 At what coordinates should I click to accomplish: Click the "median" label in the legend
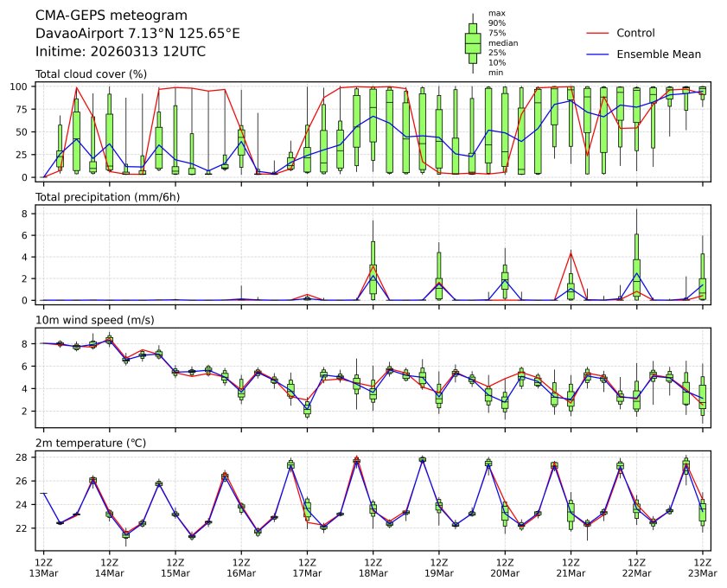[503, 42]
